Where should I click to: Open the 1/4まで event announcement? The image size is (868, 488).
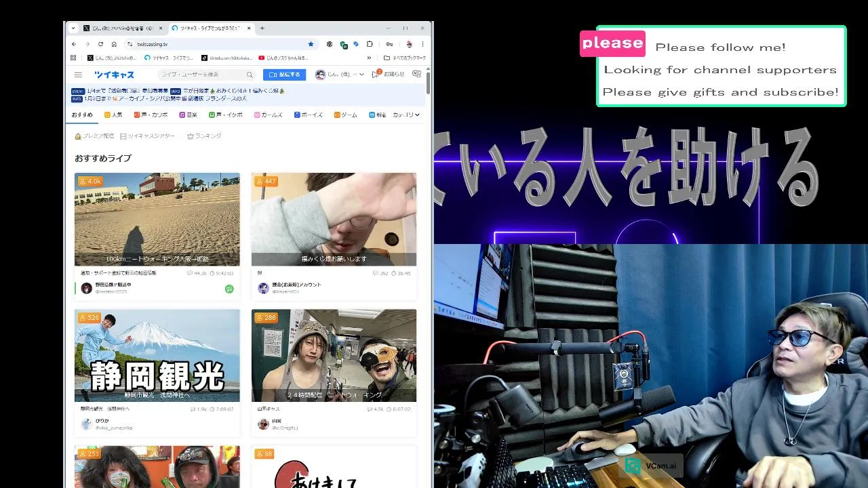click(x=119, y=91)
